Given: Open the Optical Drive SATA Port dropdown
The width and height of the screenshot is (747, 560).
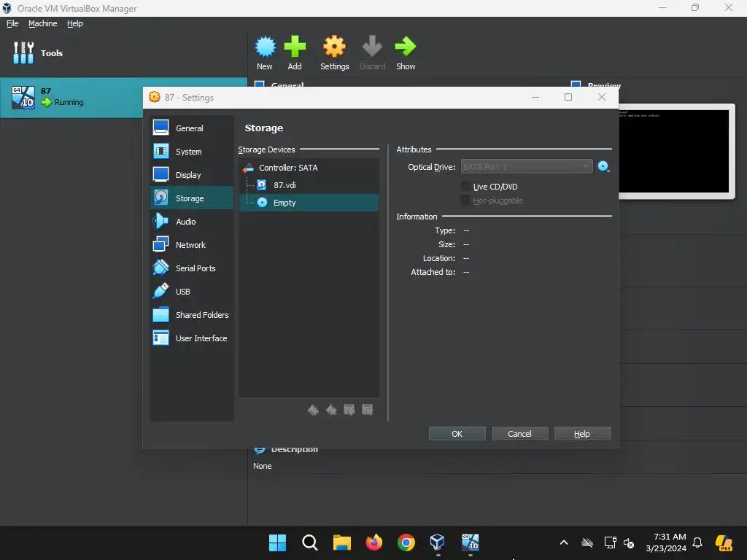Looking at the screenshot, I should click(527, 167).
